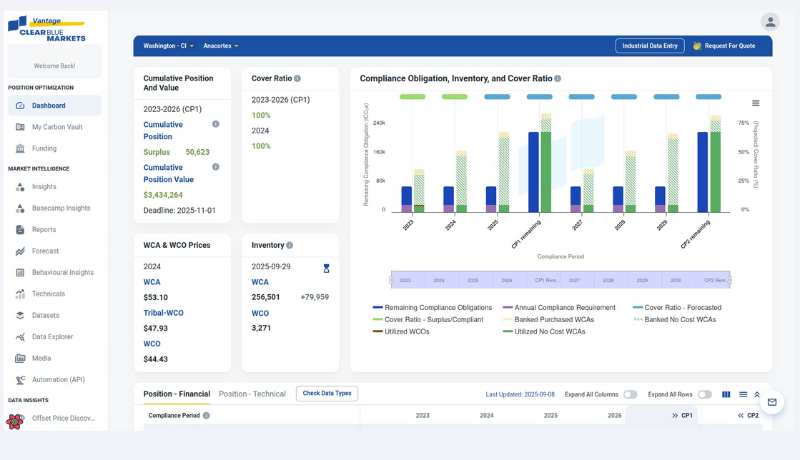Viewport: 800px width, 460px height.
Task: Open the Anacortes facility dropdown
Action: [x=221, y=46]
